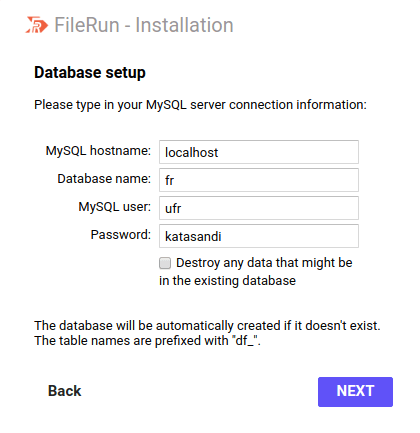Click the "Password:" label

coord(120,235)
